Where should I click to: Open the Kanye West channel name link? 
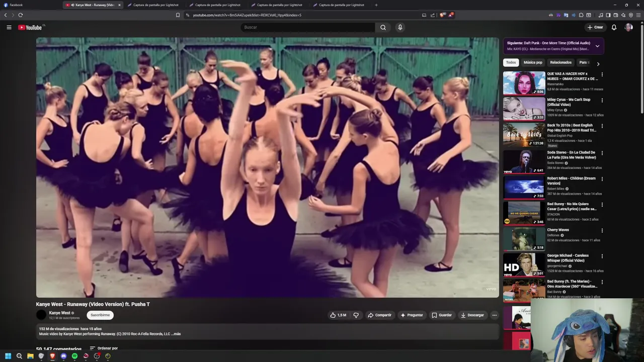click(59, 313)
